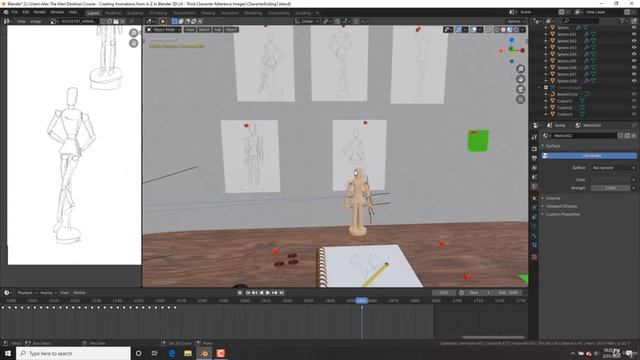Click the outliner filter funnel icon
This screenshot has width=640, height=360.
[622, 20]
